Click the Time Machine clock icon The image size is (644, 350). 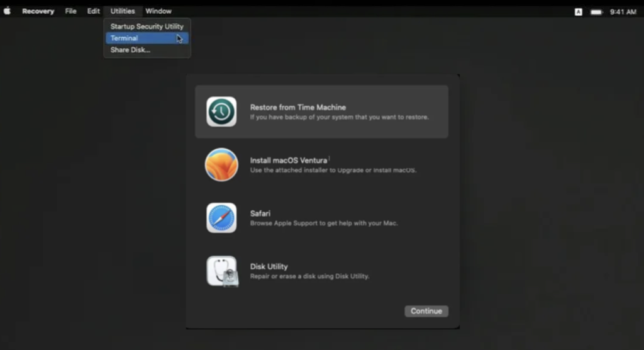pos(221,111)
